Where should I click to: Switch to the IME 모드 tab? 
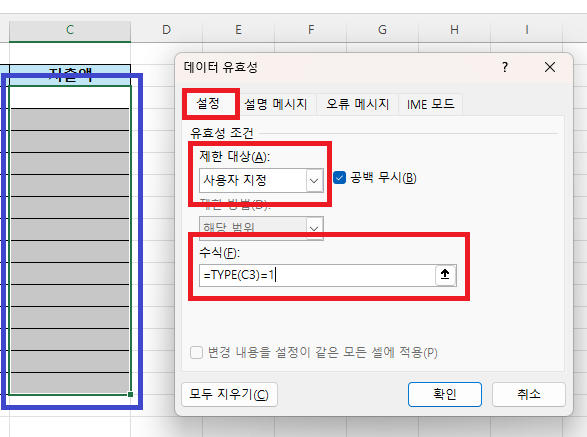pyautogui.click(x=431, y=104)
